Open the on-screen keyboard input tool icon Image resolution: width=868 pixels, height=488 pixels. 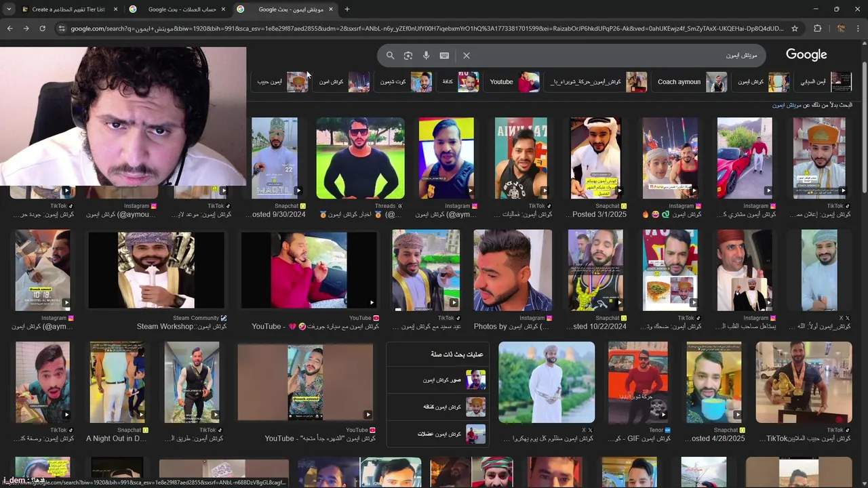coord(444,56)
